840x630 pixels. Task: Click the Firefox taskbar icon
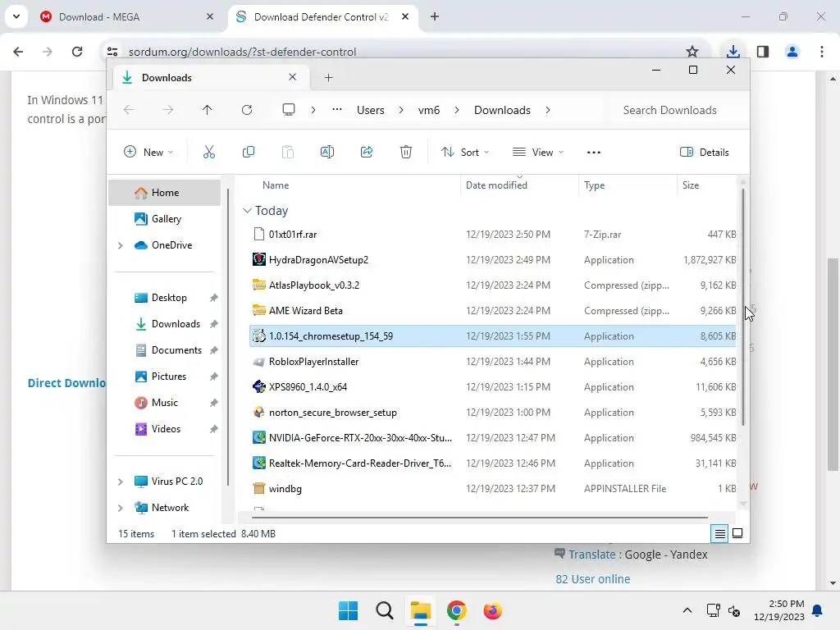[493, 610]
